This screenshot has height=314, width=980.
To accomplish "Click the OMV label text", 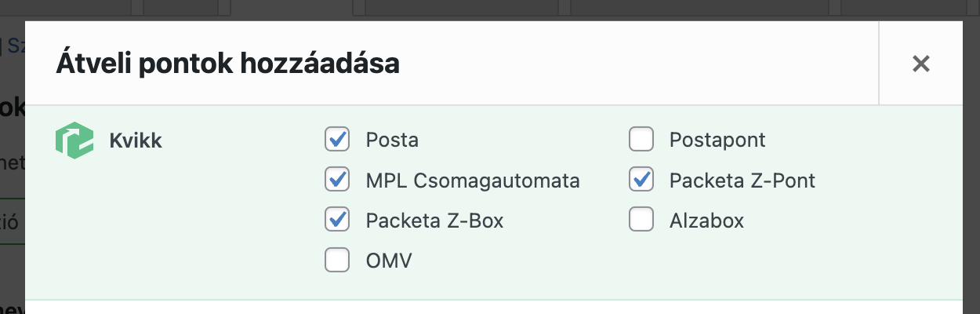I will point(389,261).
